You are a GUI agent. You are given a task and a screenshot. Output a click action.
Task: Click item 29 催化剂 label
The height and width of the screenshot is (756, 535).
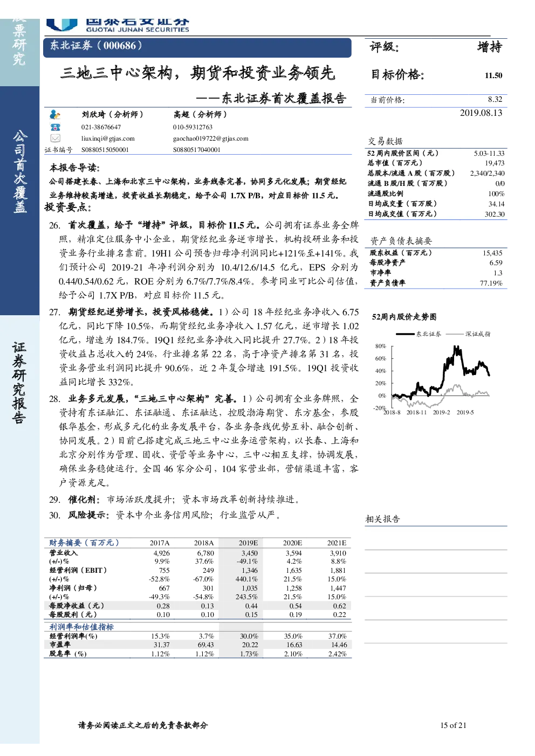pos(84,500)
